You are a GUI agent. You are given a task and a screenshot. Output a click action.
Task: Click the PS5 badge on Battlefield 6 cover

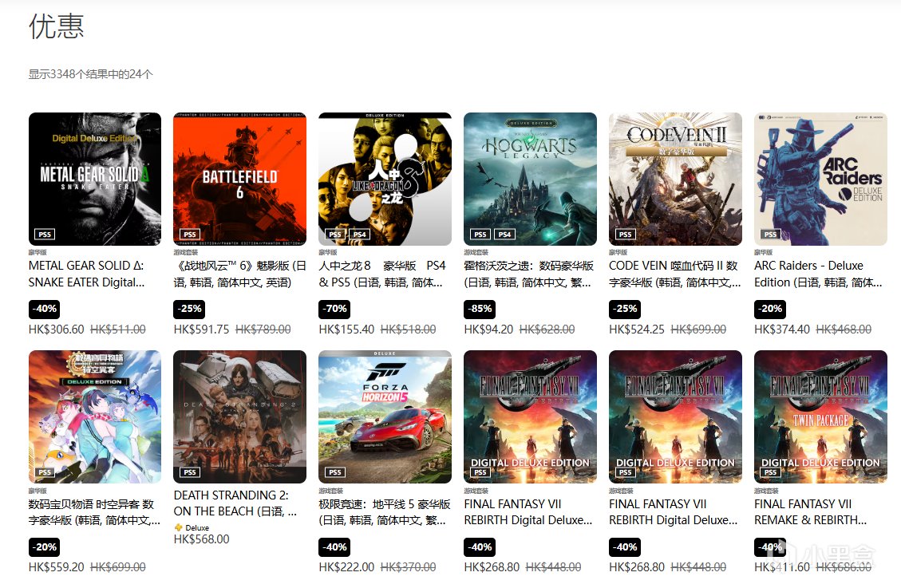(x=190, y=235)
